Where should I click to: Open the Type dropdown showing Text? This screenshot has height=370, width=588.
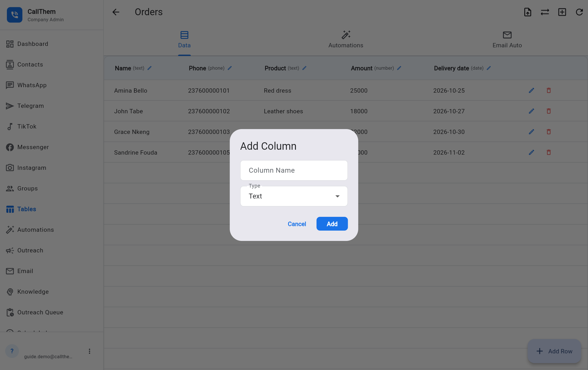[x=294, y=196]
